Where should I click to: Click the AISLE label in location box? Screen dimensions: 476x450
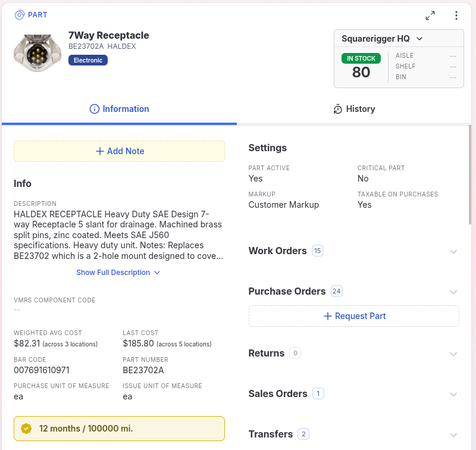[405, 55]
